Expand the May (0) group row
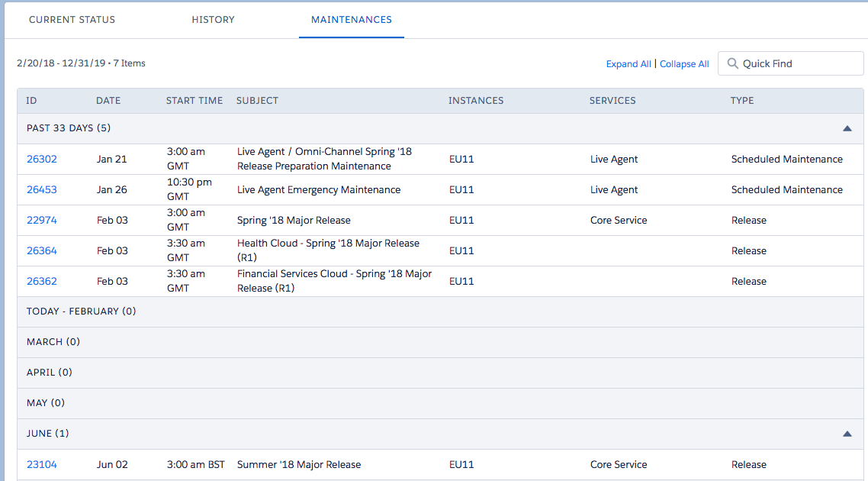 [440, 403]
